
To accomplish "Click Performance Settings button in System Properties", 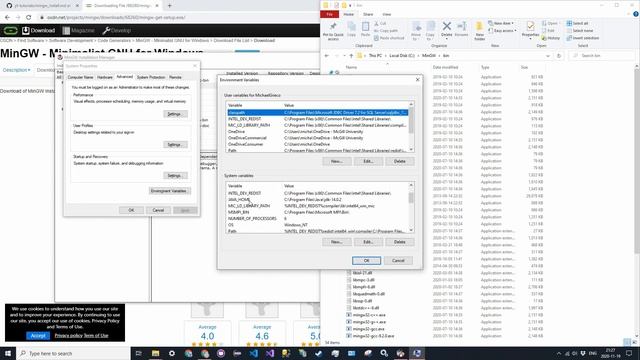I will [x=175, y=114].
